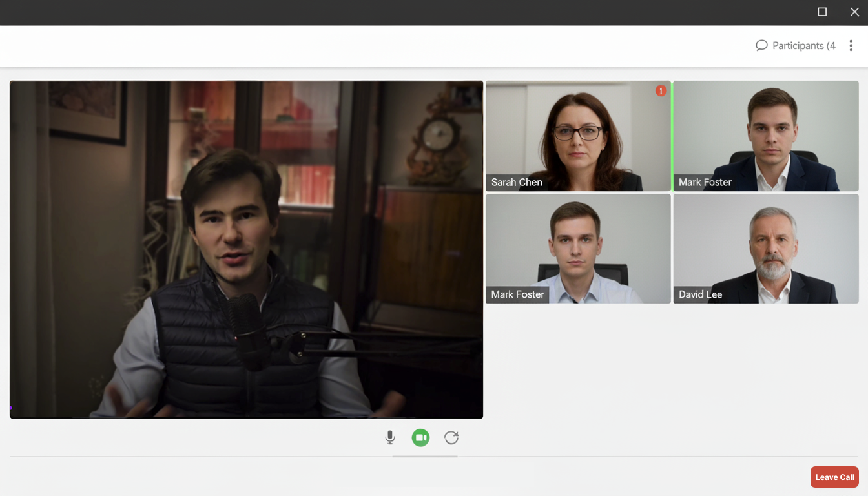Click the circular refresh arrow icon
This screenshot has width=868, height=496.
[x=451, y=438]
